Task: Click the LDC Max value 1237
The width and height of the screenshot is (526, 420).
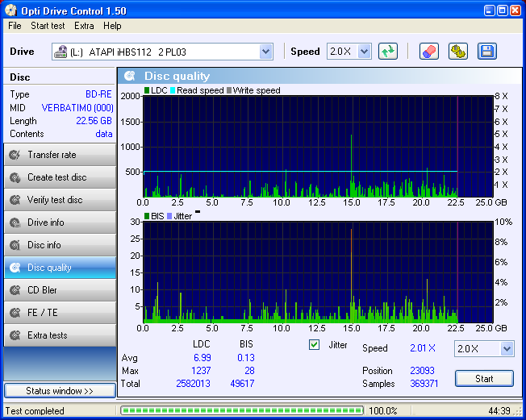Action: tap(201, 371)
